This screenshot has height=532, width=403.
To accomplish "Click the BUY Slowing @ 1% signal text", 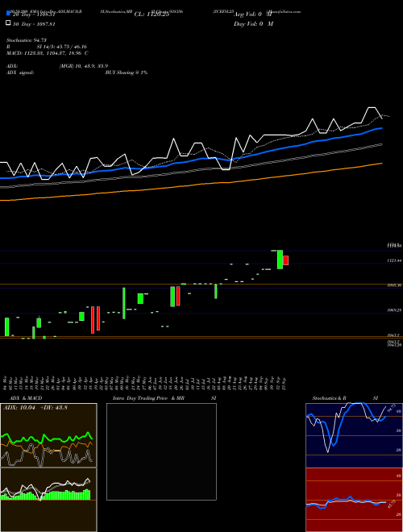I will point(127,73).
